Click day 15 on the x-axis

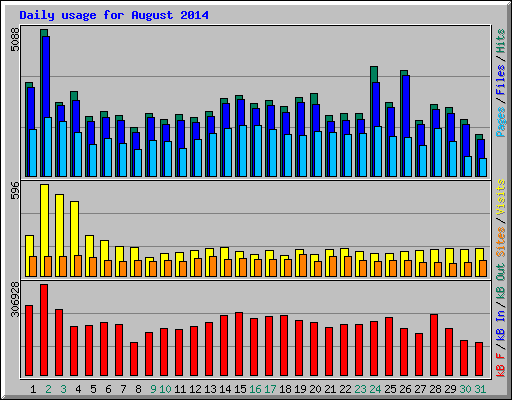[240, 389]
